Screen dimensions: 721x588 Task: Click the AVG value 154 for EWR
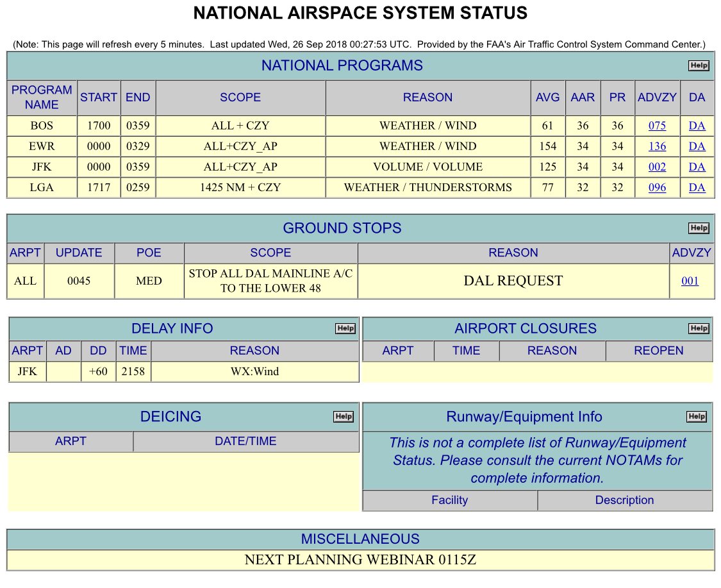[x=548, y=146]
